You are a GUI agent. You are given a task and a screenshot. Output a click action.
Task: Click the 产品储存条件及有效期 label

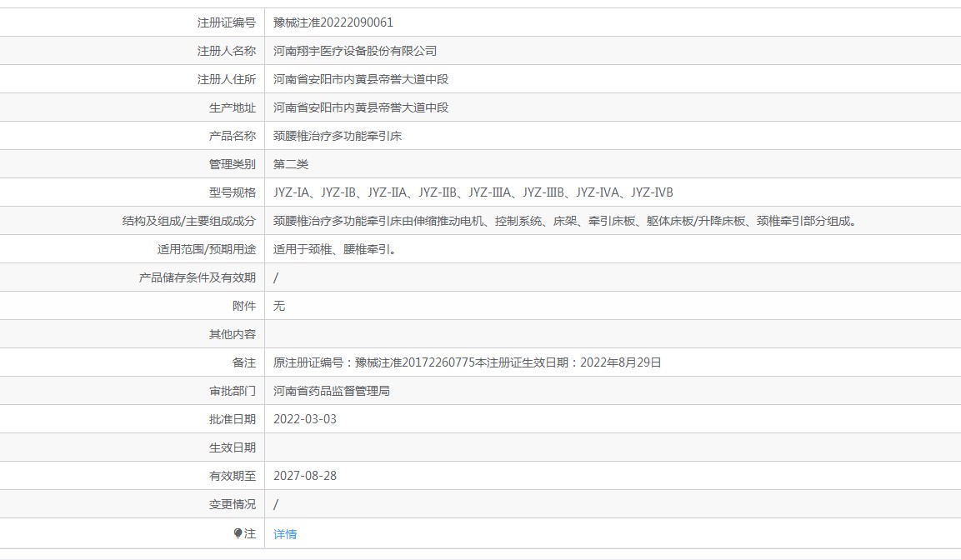198,277
